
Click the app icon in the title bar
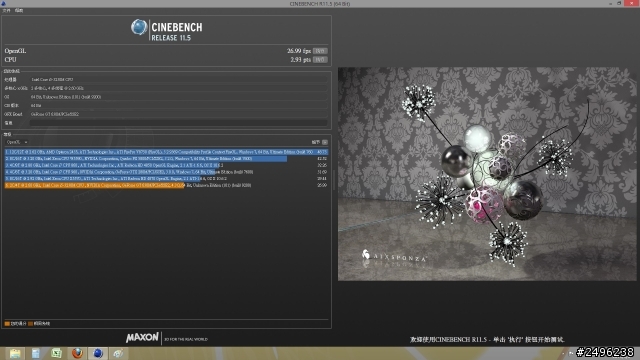[x=3, y=3]
